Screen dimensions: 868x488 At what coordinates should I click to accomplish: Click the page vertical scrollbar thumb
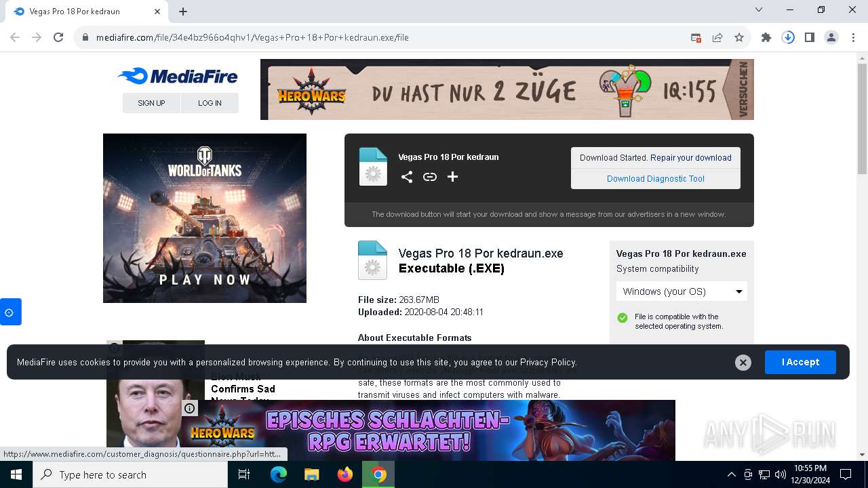click(862, 119)
